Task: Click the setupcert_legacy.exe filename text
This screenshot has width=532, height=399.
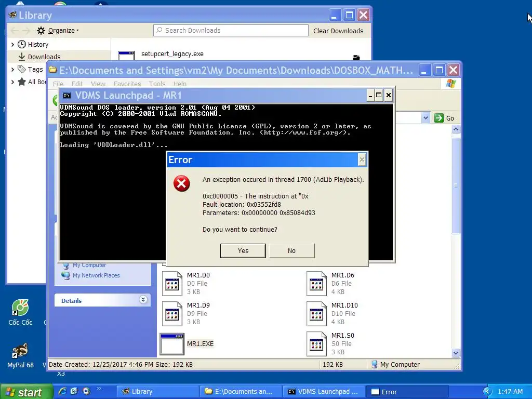Action: pyautogui.click(x=172, y=54)
